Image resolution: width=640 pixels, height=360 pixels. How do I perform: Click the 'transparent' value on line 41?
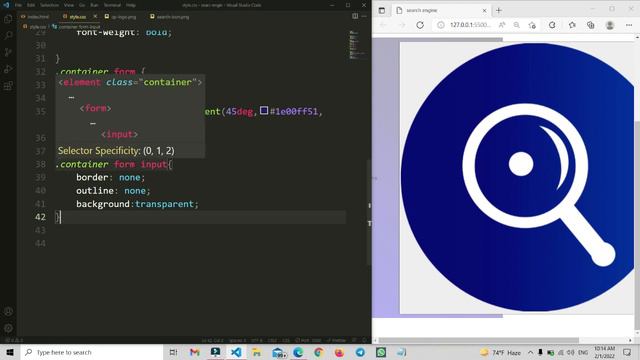click(x=164, y=204)
